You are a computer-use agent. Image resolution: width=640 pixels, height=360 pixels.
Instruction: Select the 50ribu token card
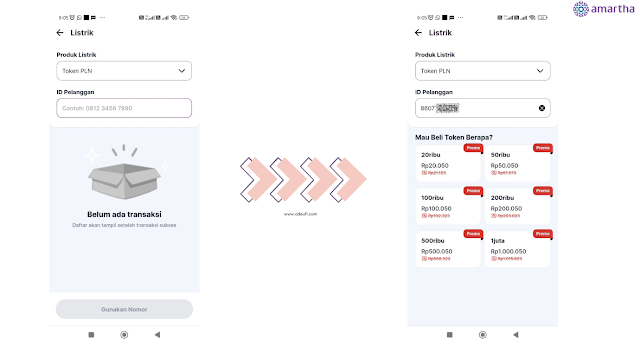pos(517,163)
